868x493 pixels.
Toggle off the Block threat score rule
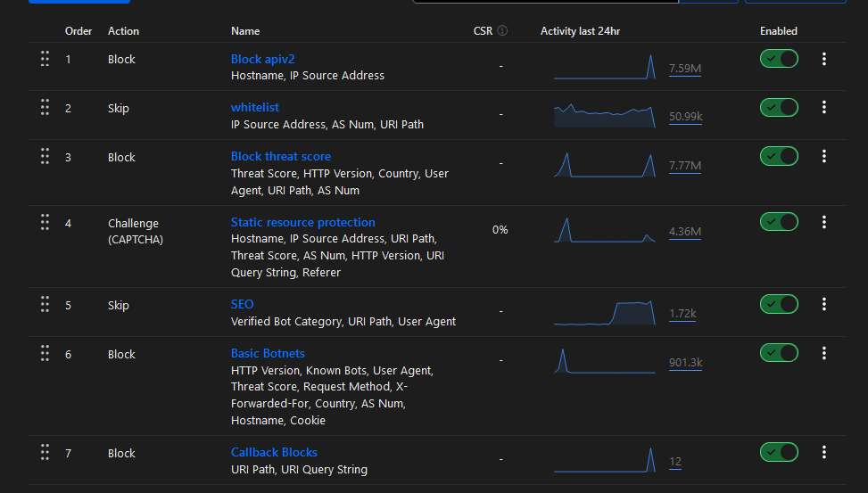tap(779, 156)
